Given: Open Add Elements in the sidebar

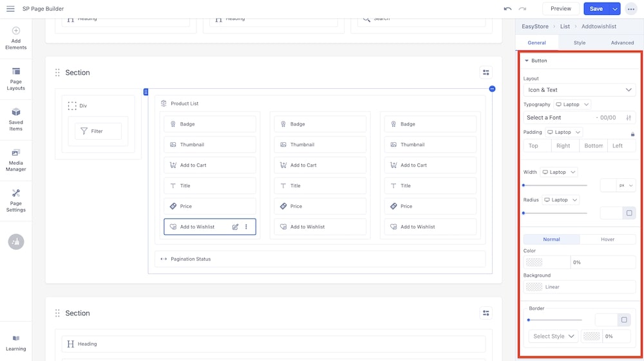Looking at the screenshot, I should 16,38.
